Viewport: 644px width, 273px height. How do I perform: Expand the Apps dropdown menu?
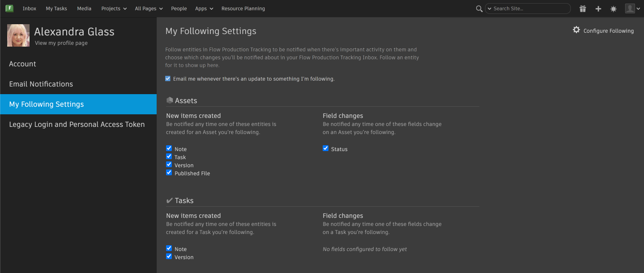click(x=204, y=9)
